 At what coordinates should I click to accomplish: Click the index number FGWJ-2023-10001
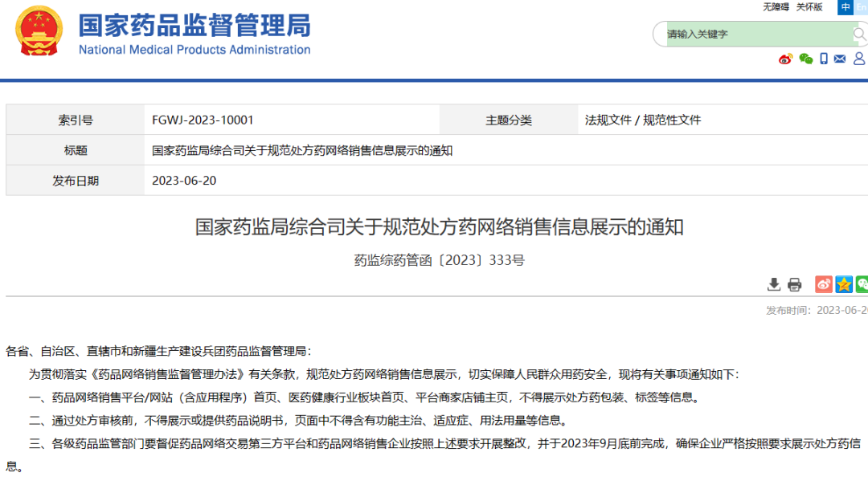pyautogui.click(x=203, y=120)
